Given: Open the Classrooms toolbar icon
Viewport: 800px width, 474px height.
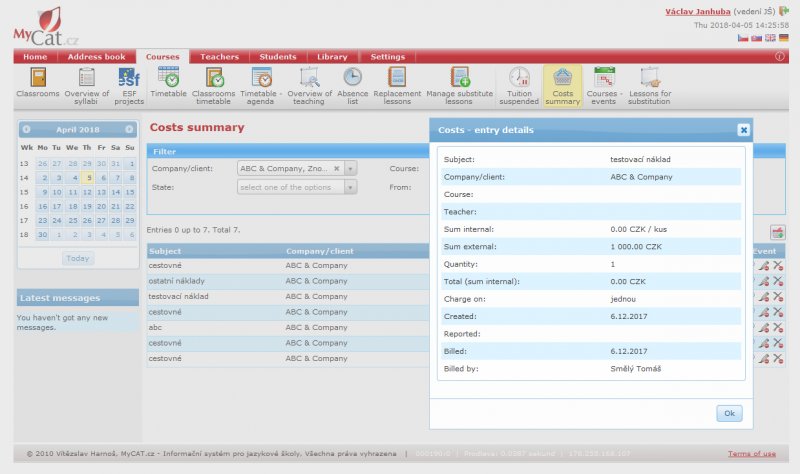Looking at the screenshot, I should 38,78.
